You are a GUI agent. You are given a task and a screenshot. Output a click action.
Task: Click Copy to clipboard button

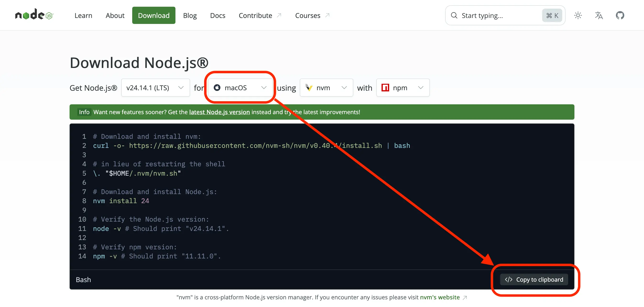(x=534, y=279)
